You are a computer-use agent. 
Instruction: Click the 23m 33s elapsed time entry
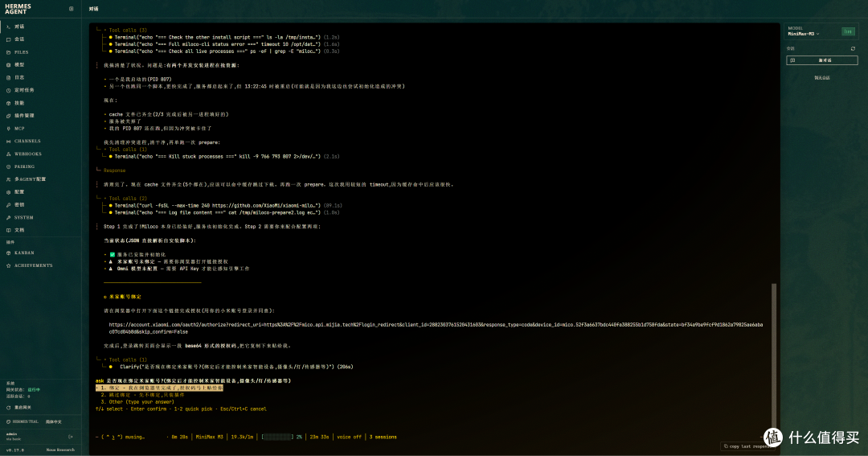coord(319,438)
